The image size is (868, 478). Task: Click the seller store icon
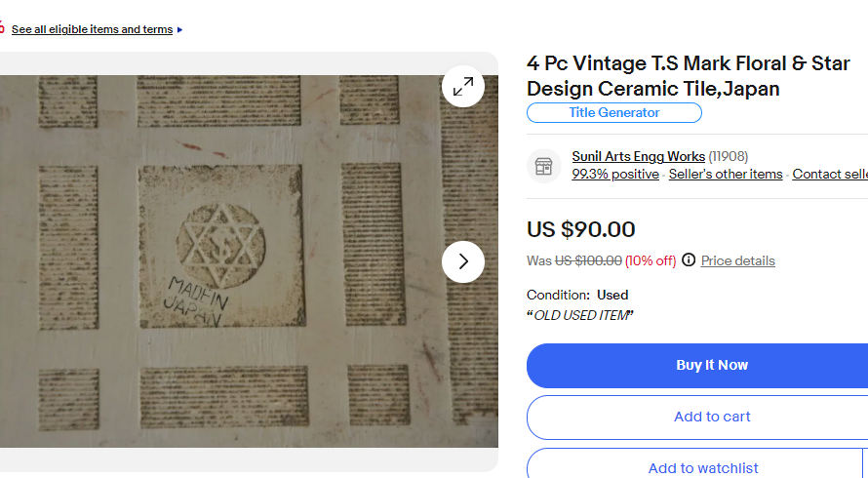544,165
